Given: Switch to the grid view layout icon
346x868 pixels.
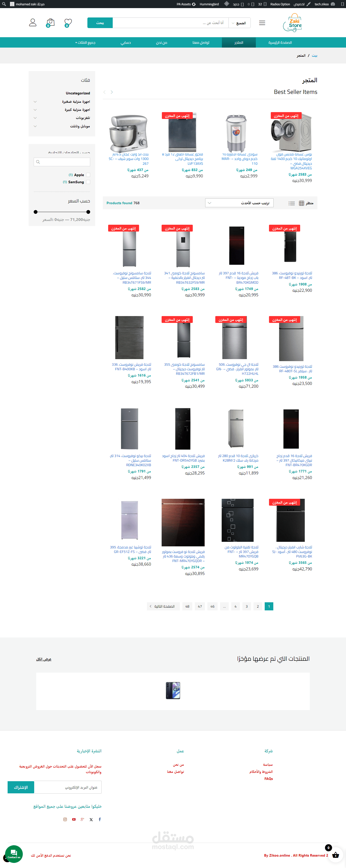Looking at the screenshot, I should [x=301, y=203].
